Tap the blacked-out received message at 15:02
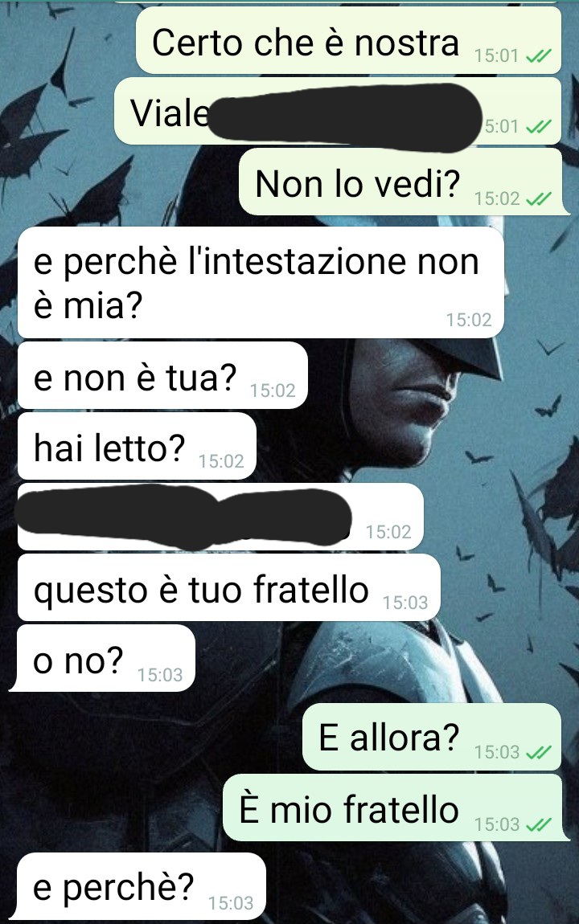579x924 pixels. [x=220, y=517]
